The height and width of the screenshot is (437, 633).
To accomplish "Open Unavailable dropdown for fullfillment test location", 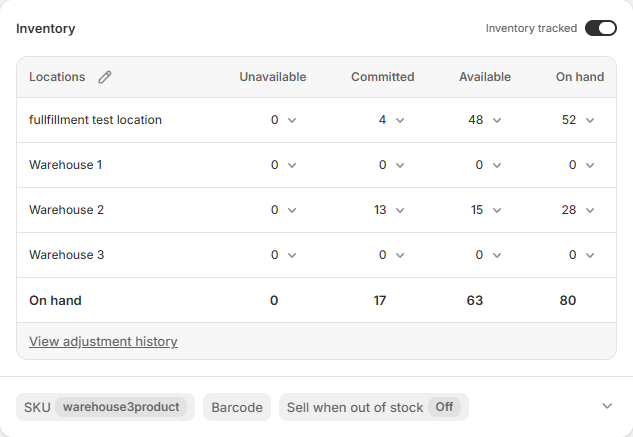I will (x=292, y=120).
